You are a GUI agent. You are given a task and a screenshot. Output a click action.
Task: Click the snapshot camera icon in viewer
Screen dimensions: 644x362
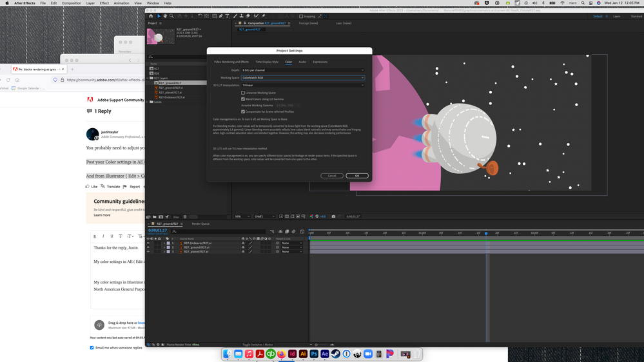[333, 216]
